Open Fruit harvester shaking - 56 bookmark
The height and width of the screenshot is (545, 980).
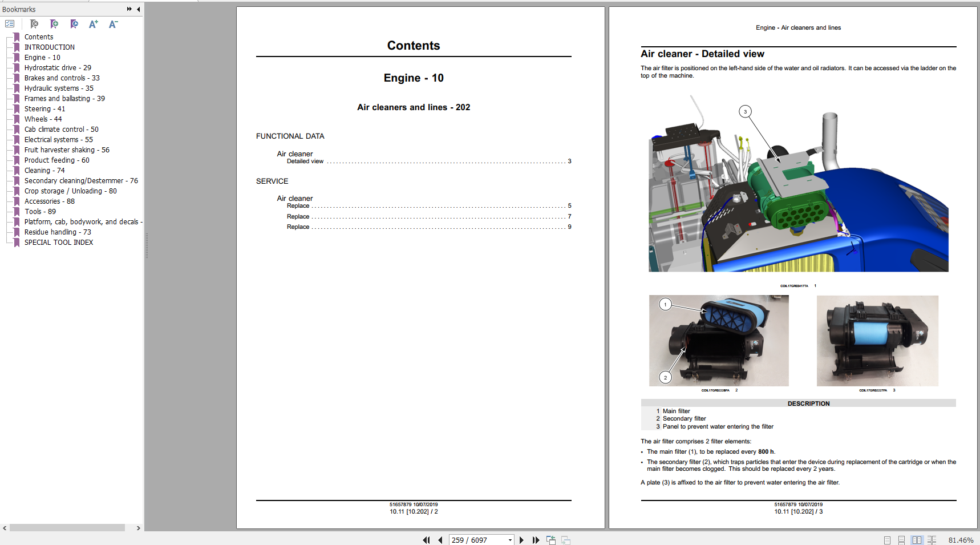click(67, 150)
